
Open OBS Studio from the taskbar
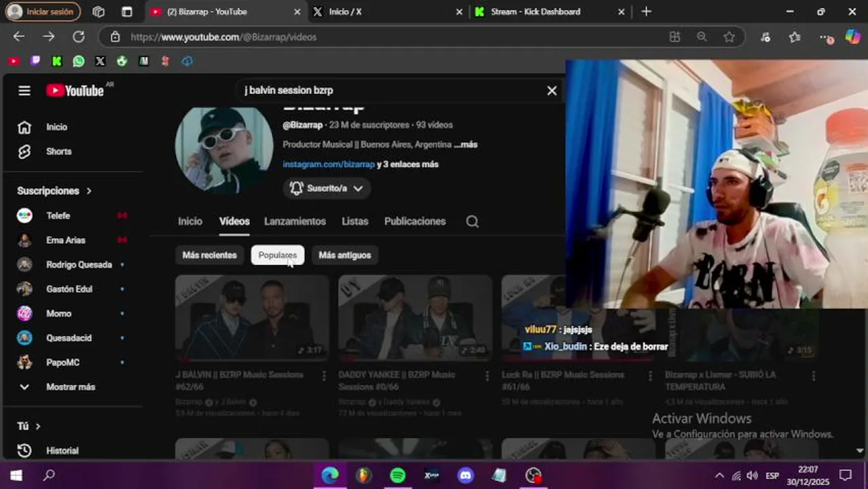pos(534,475)
